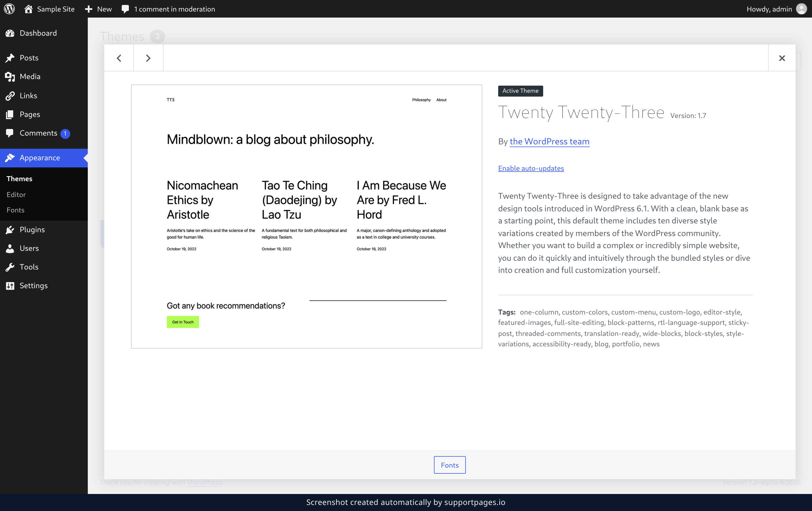Image resolution: width=812 pixels, height=511 pixels.
Task: Click the Version: 1.7 text
Action: pyautogui.click(x=688, y=116)
